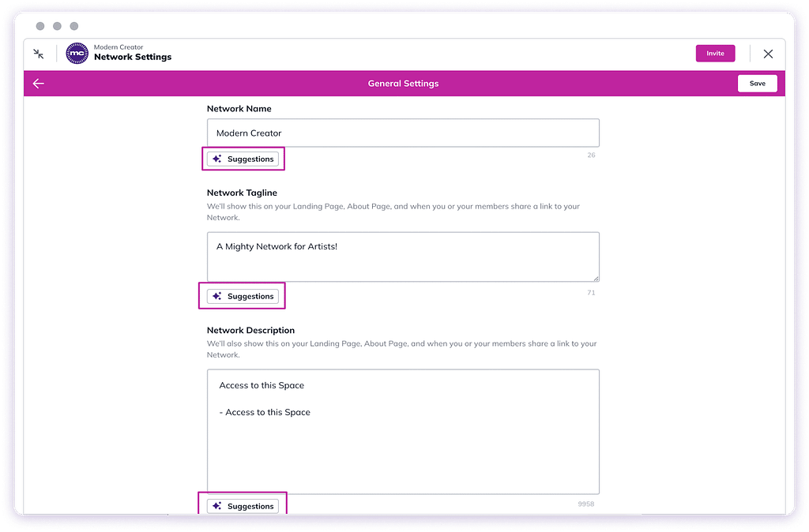Click the Network Settings title text
This screenshot has width=809, height=532.
pyautogui.click(x=133, y=58)
